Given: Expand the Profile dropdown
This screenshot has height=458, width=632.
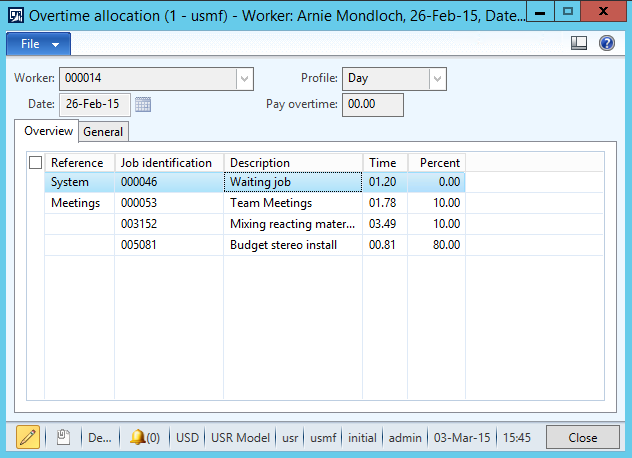Looking at the screenshot, I should tap(437, 79).
